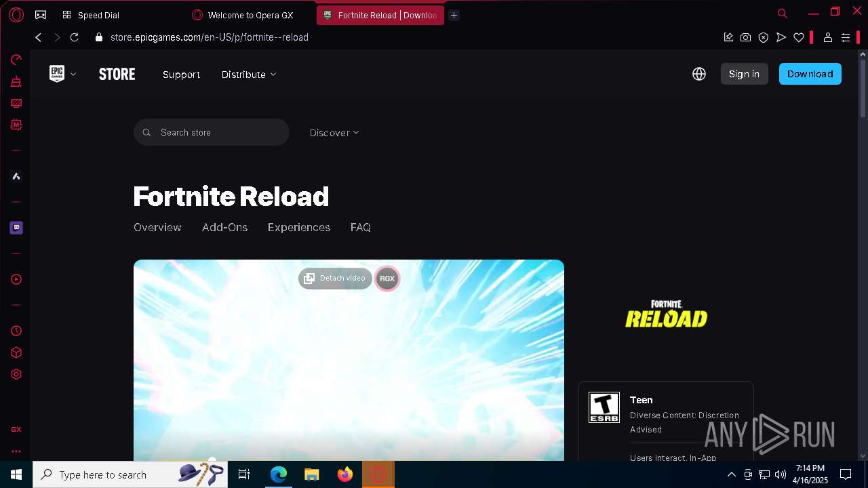Open language globe icon on Epic store
868x488 pixels.
click(x=699, y=74)
